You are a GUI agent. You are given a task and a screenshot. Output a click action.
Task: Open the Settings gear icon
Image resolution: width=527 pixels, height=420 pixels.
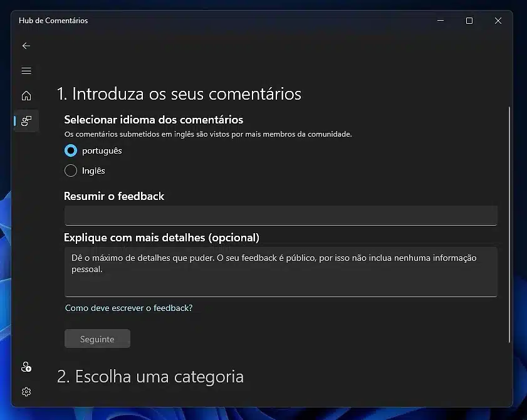pyautogui.click(x=26, y=392)
